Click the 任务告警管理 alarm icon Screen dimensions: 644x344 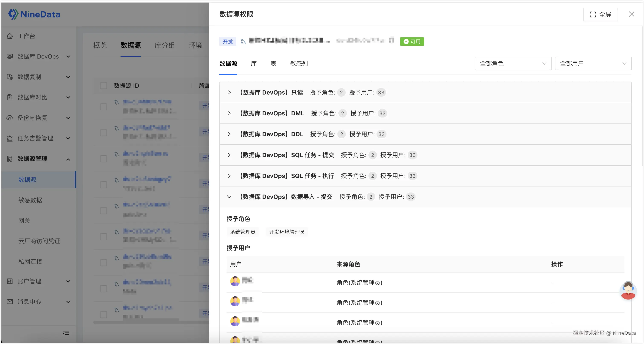10,138
